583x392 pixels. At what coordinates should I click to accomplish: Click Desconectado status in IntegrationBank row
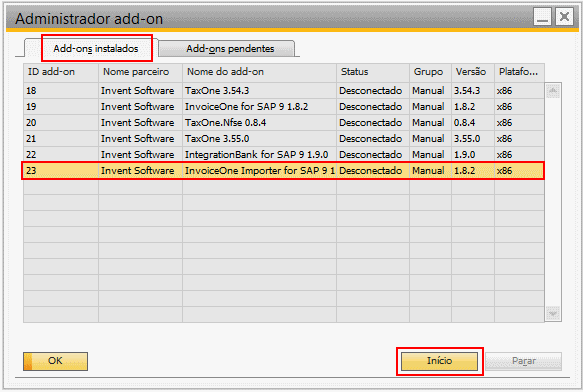tap(373, 155)
